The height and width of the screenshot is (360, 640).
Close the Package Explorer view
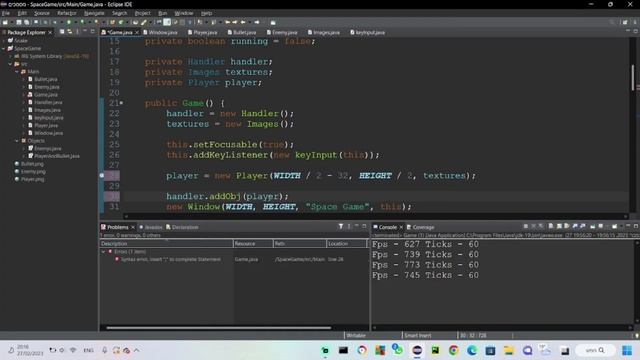(x=50, y=32)
